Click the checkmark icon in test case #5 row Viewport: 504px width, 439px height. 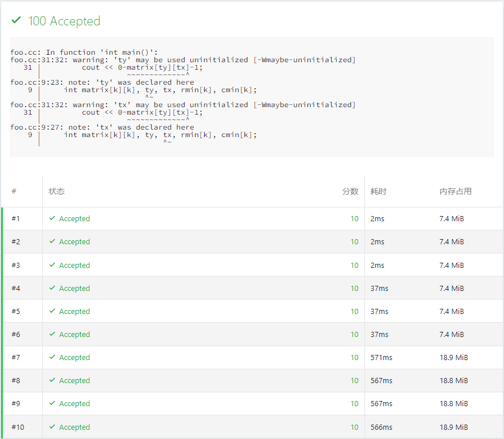52,312
